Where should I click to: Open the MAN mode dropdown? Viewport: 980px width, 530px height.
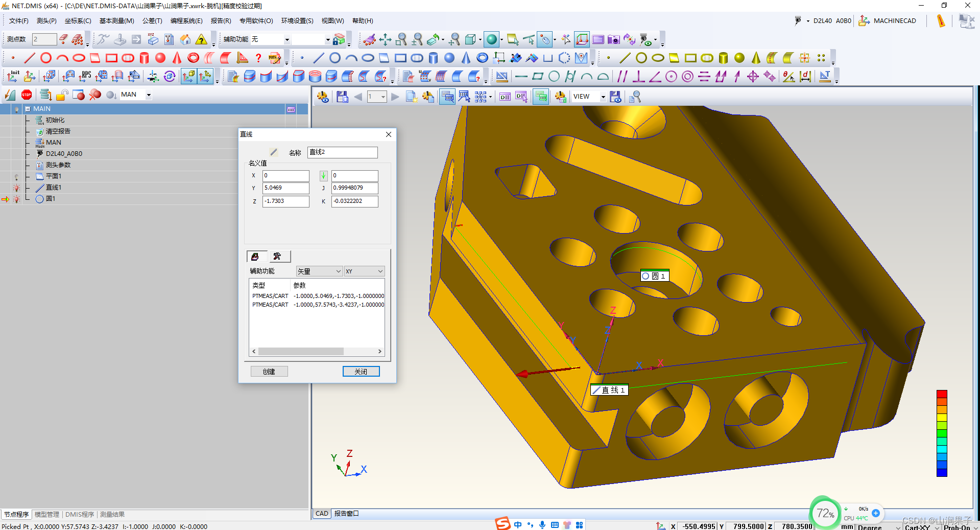[x=149, y=95]
